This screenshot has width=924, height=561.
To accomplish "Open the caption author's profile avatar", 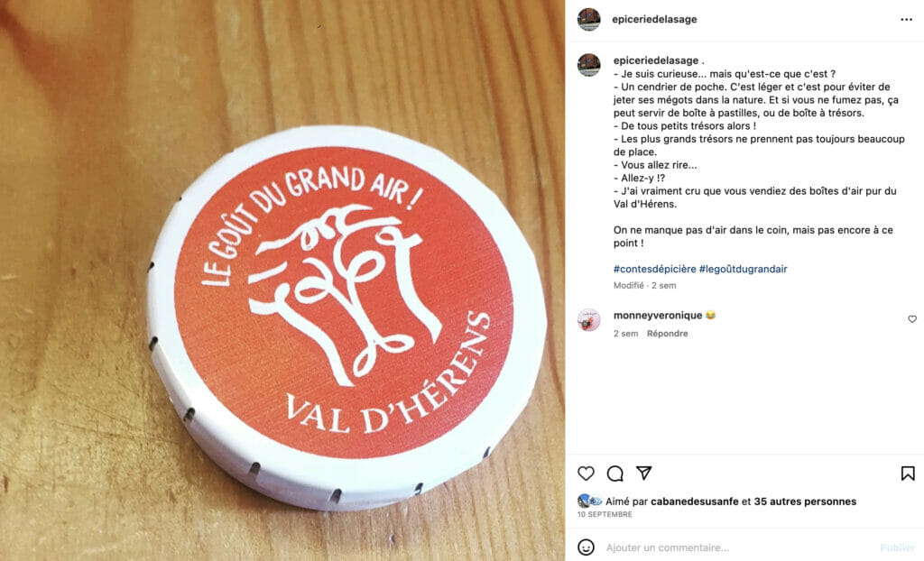I will (x=588, y=65).
